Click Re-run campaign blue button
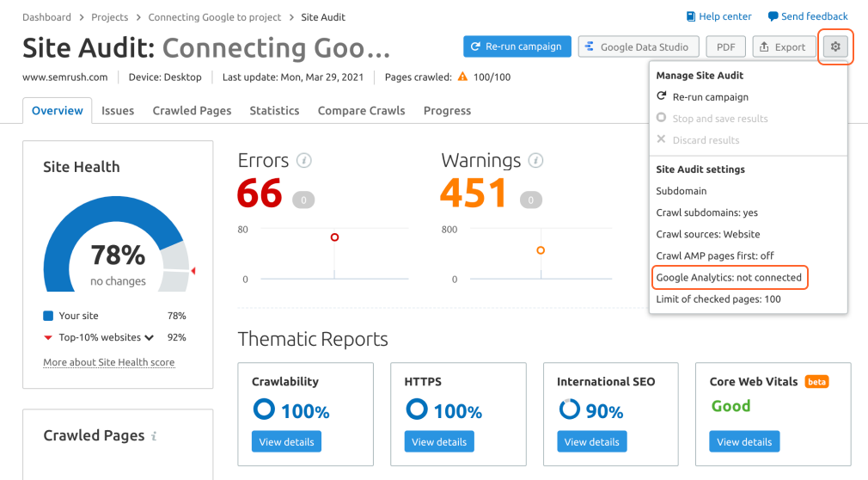 517,46
